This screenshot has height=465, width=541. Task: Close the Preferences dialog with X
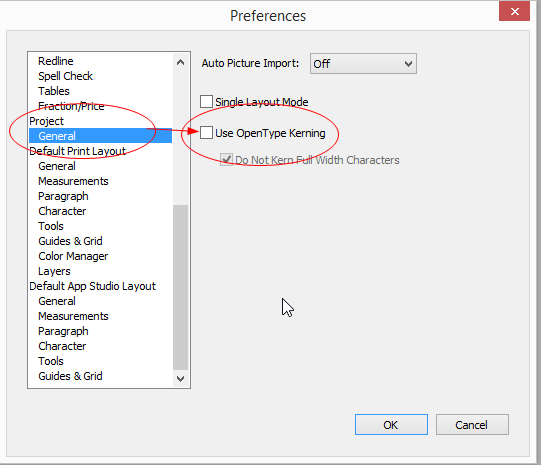click(x=514, y=11)
